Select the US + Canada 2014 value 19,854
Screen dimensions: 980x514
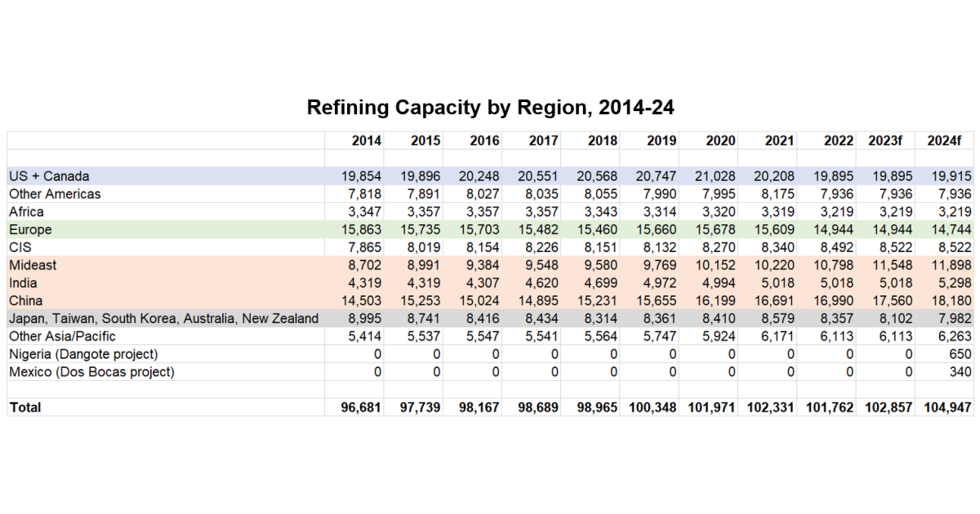pos(363,176)
